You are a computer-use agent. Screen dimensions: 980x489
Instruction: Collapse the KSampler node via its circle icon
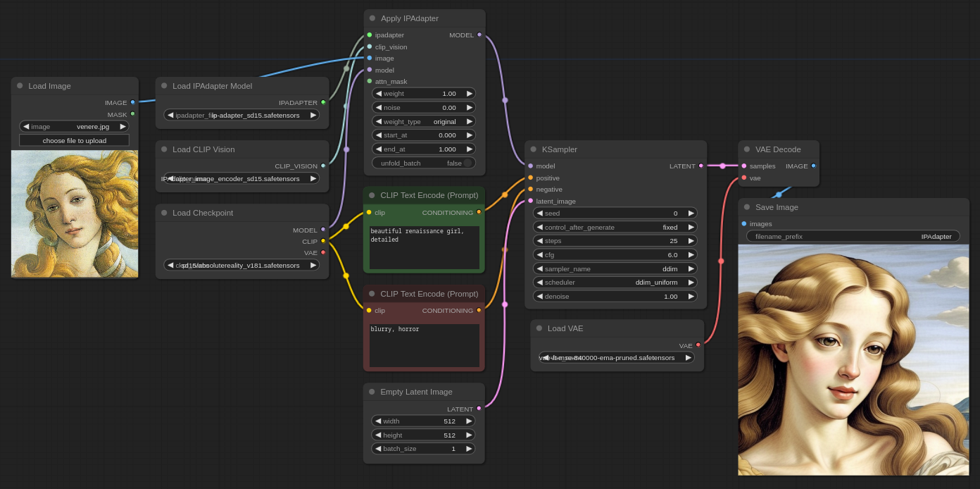click(x=532, y=149)
